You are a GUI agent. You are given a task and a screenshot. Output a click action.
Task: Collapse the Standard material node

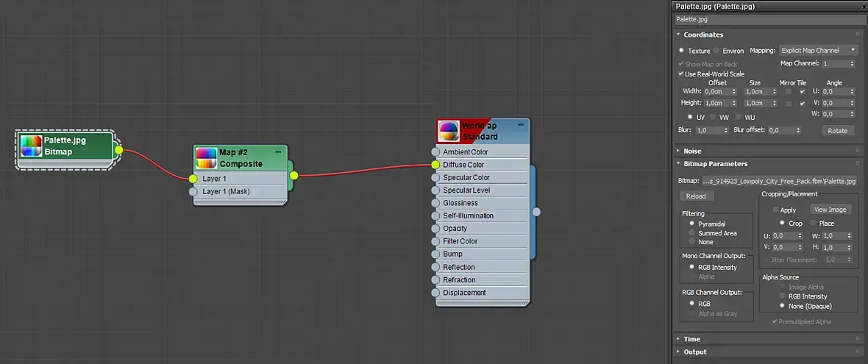pos(520,125)
